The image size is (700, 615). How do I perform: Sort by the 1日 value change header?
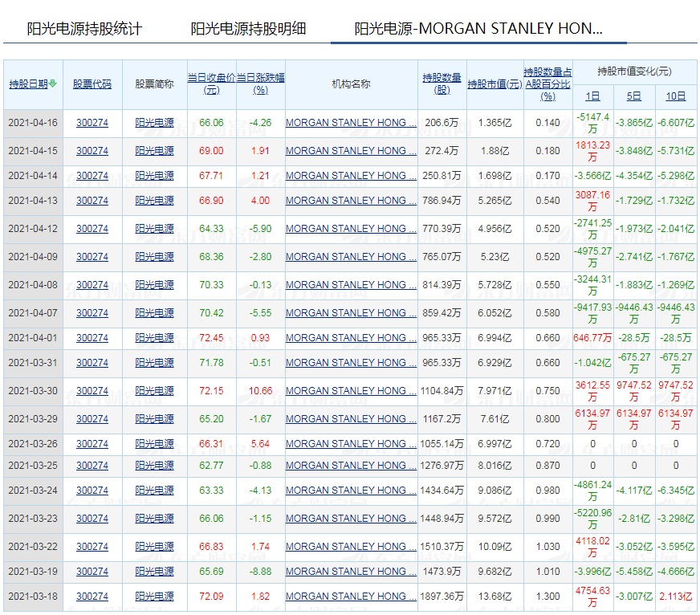593,96
